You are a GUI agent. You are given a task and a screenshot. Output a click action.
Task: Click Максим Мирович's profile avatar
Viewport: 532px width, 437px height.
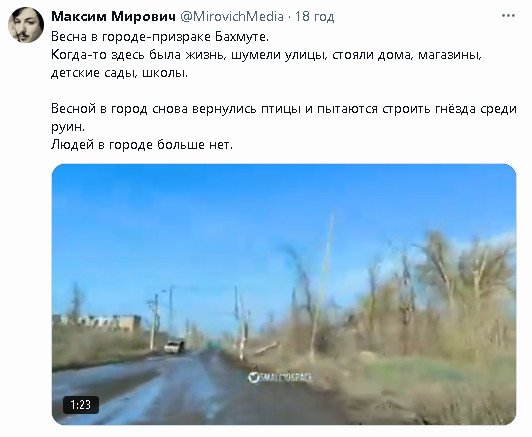(x=26, y=25)
